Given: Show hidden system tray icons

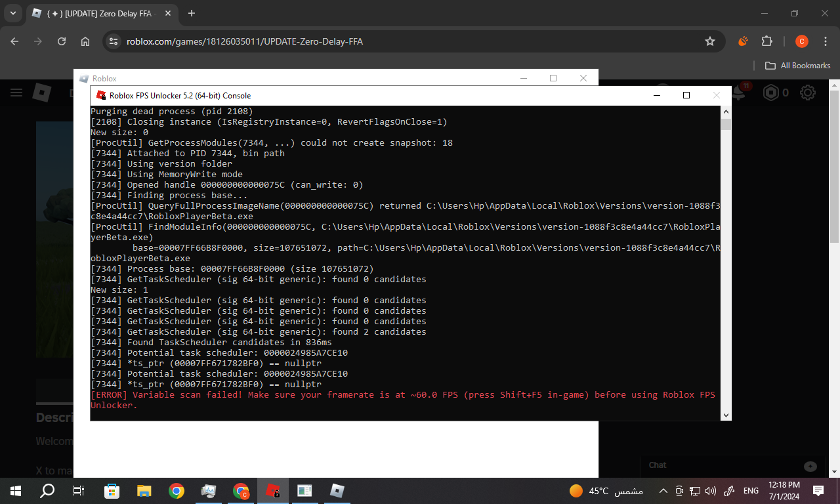Looking at the screenshot, I should coord(663,490).
